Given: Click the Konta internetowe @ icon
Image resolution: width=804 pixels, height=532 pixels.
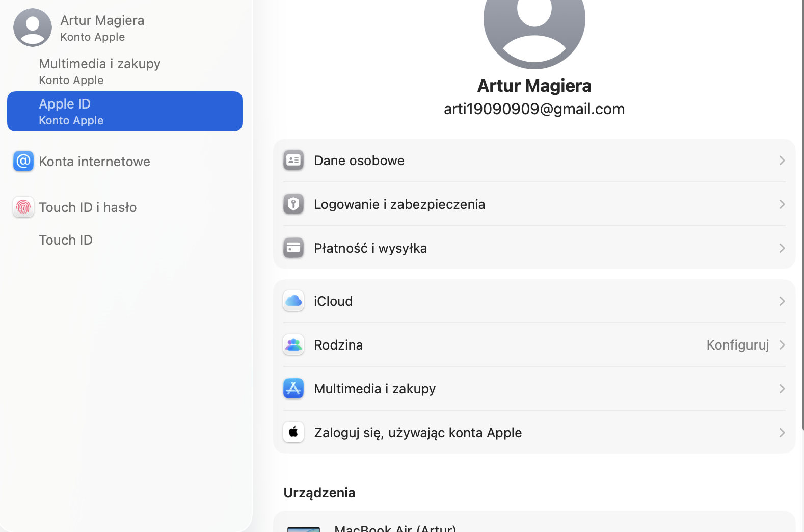Looking at the screenshot, I should 23,162.
